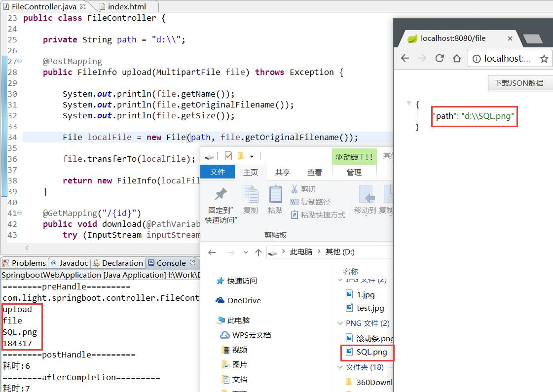Collapse the JSON root object triangle
The image size is (553, 392).
409,103
